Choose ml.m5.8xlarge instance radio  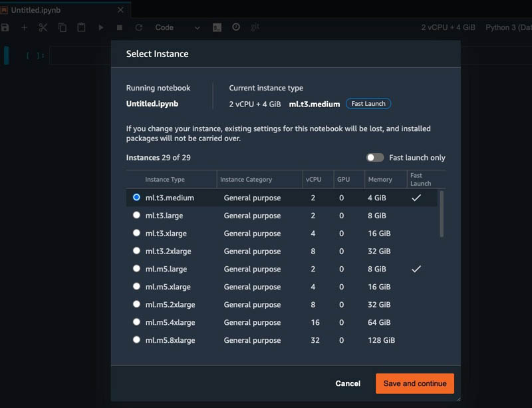pos(136,339)
